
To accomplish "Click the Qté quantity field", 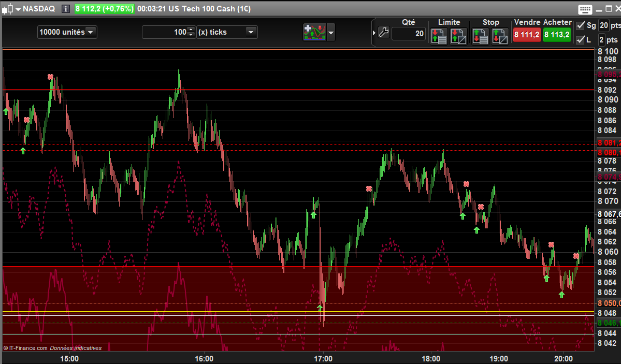I will click(x=409, y=34).
